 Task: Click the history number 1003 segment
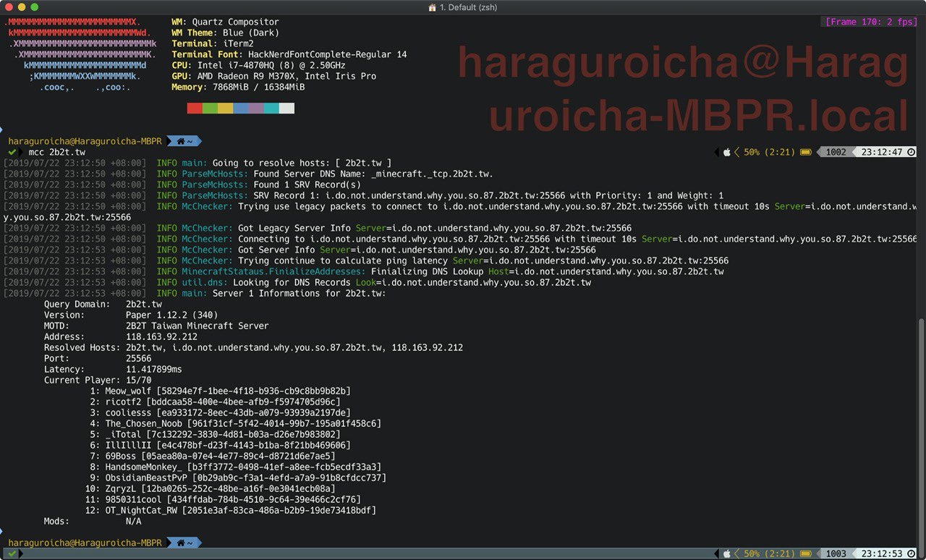836,553
